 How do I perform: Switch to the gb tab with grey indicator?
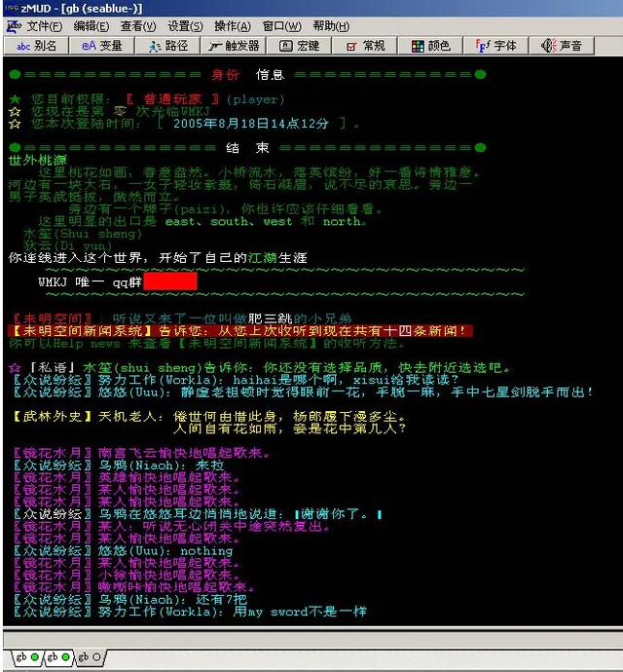89,658
